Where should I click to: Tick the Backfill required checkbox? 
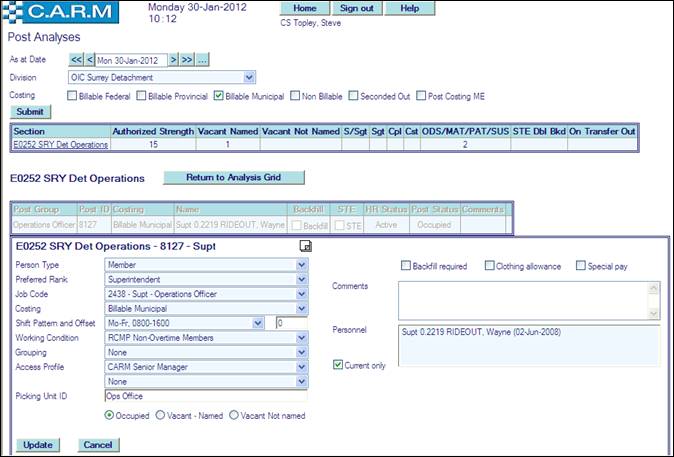406,266
